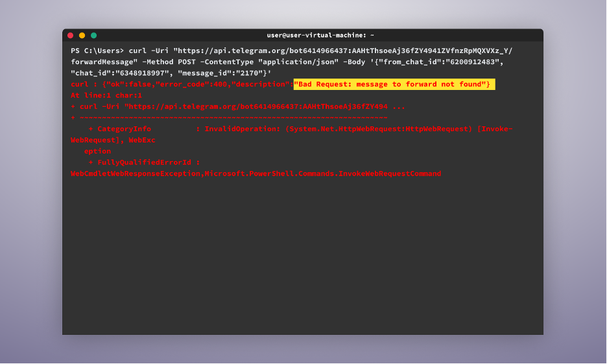The image size is (607, 364).
Task: Click the forwardMessage text in the command
Action: [x=102, y=62]
